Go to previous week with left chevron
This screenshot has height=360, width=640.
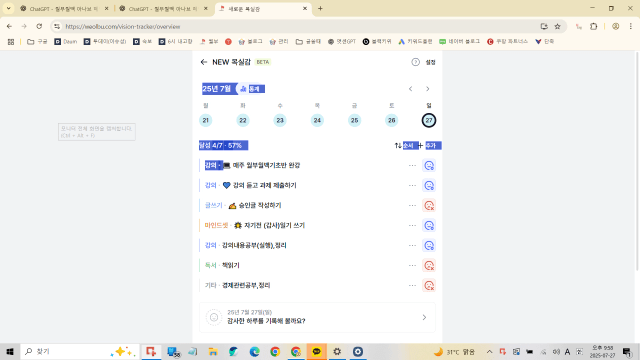[x=411, y=89]
